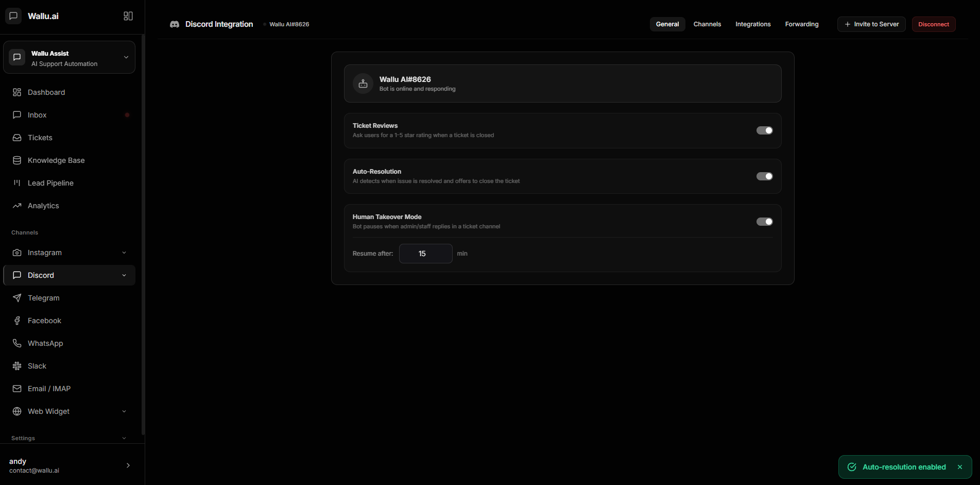Screen dimensions: 980x485
Task: Toggle the Human Takeover Mode switch
Action: point(765,222)
